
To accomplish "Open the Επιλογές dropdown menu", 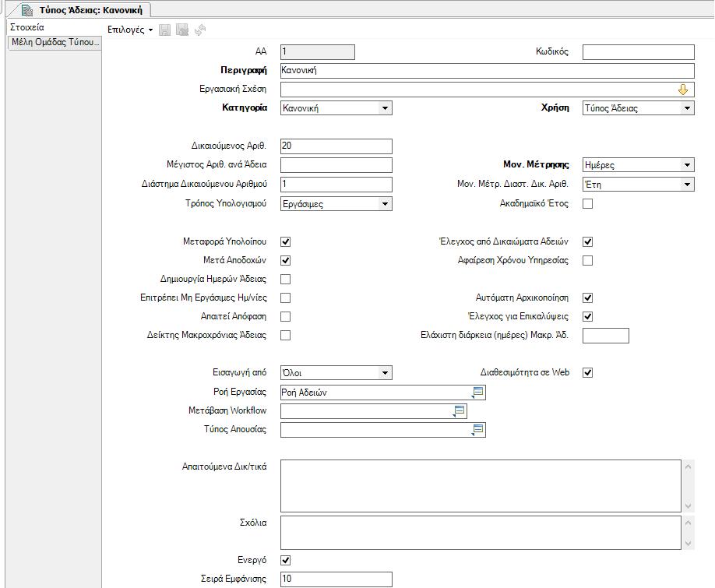I will tap(130, 30).
